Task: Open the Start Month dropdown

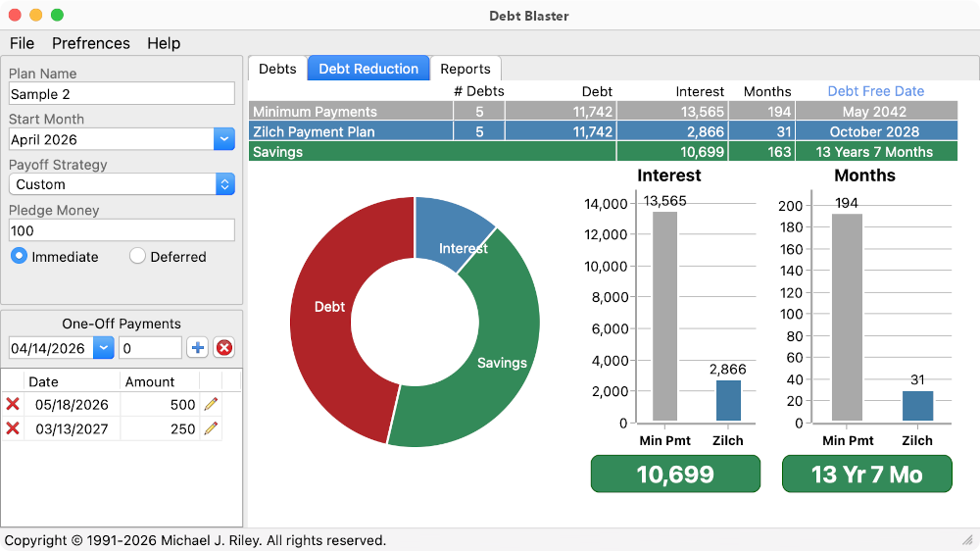Action: pyautogui.click(x=223, y=139)
